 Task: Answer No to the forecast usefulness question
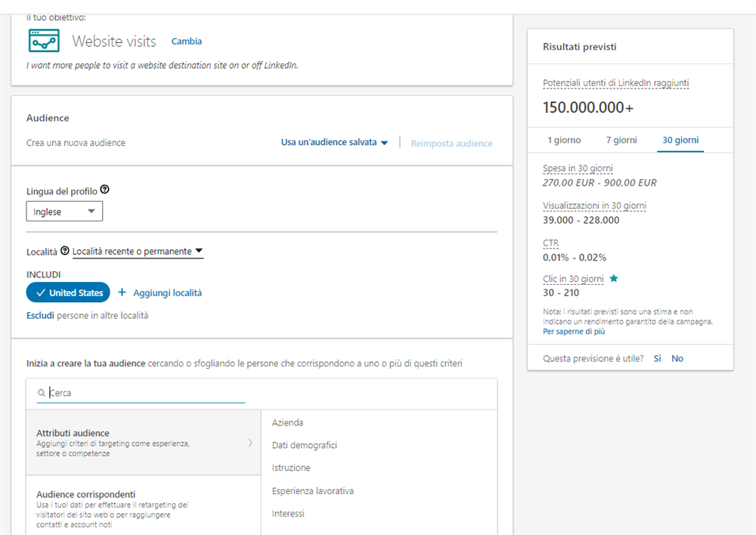click(x=677, y=358)
